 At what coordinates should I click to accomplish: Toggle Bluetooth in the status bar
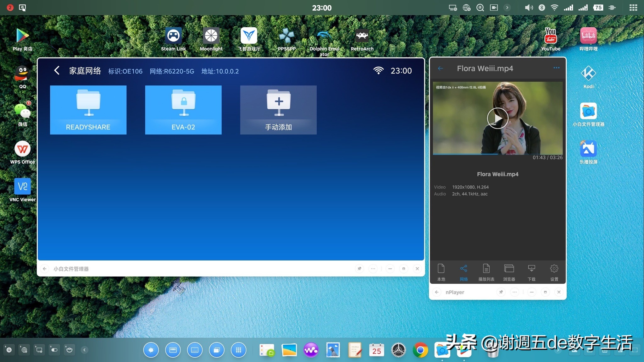click(541, 8)
